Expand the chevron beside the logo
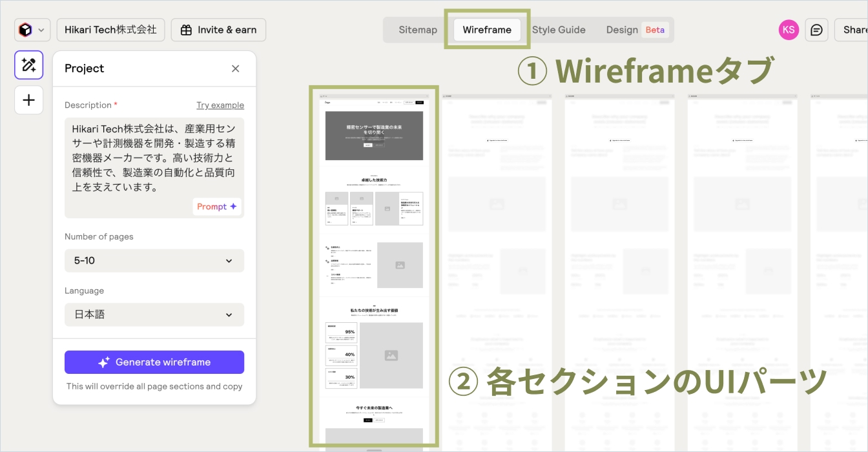The width and height of the screenshot is (868, 452). pos(41,30)
